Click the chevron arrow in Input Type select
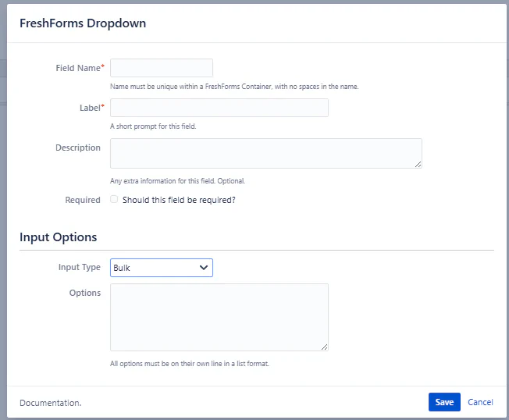The image size is (509, 420). (x=204, y=268)
